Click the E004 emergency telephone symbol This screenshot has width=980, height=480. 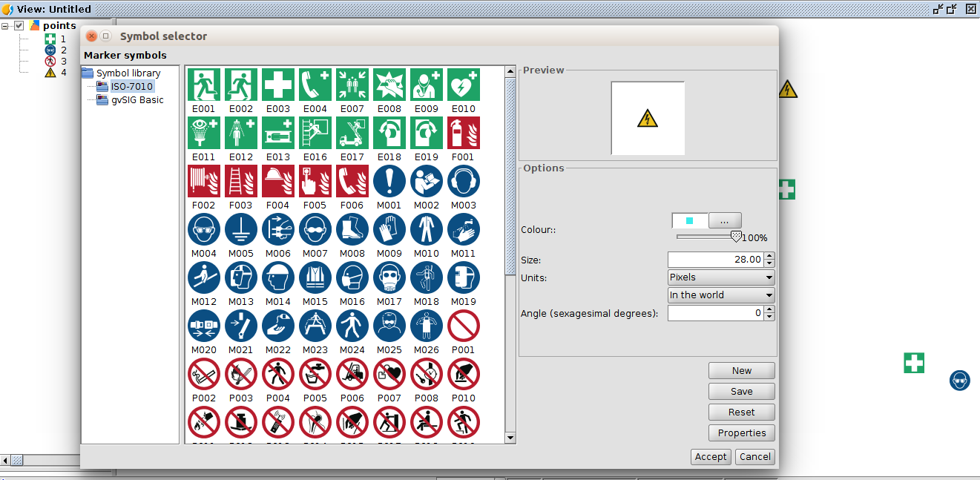315,85
